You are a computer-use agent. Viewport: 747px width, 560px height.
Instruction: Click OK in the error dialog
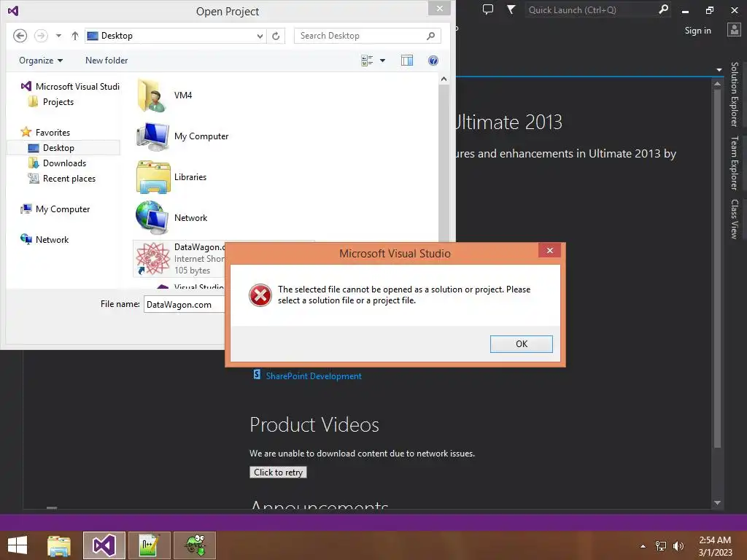tap(521, 344)
